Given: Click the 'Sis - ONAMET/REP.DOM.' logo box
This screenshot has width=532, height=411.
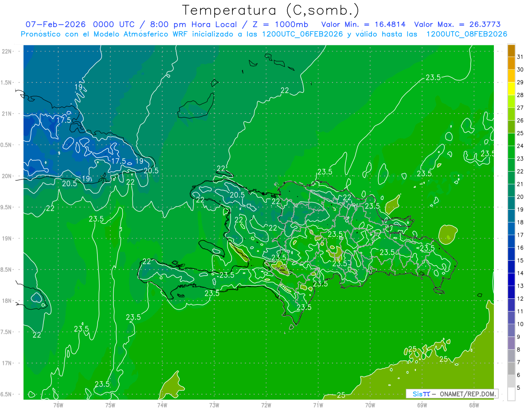Looking at the screenshot, I should click(452, 394).
